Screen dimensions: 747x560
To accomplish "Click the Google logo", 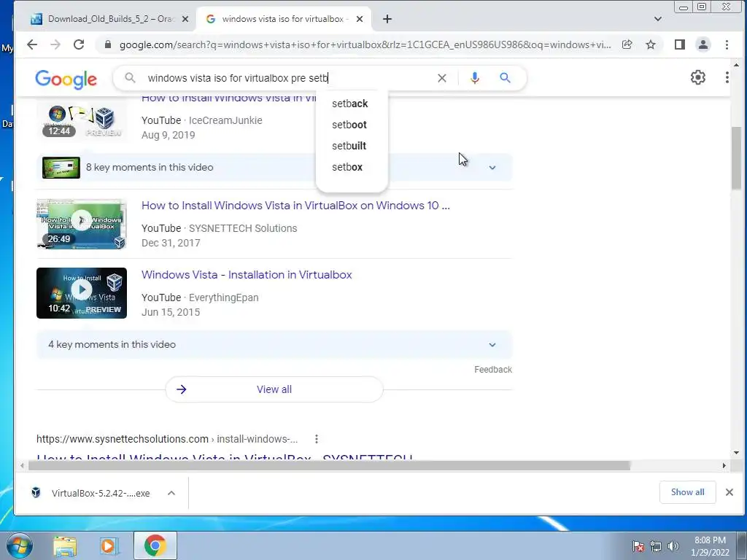I will (x=66, y=79).
